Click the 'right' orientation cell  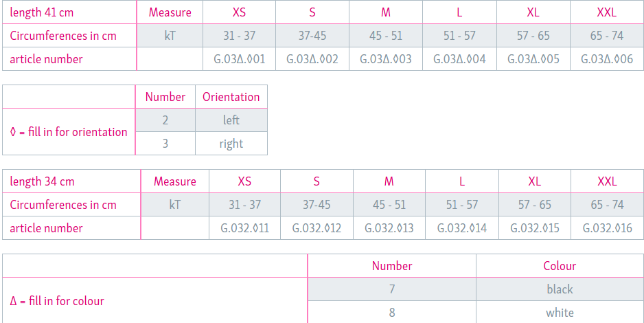coord(231,144)
